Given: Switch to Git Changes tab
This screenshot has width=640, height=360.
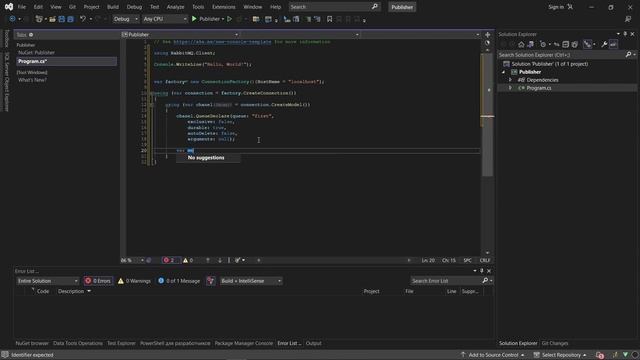Looking at the screenshot, I should coord(555,343).
